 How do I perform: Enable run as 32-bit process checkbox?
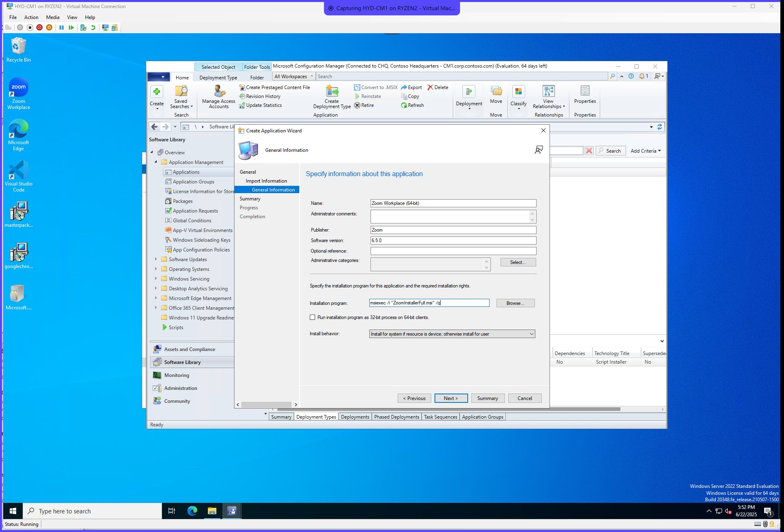pyautogui.click(x=313, y=317)
